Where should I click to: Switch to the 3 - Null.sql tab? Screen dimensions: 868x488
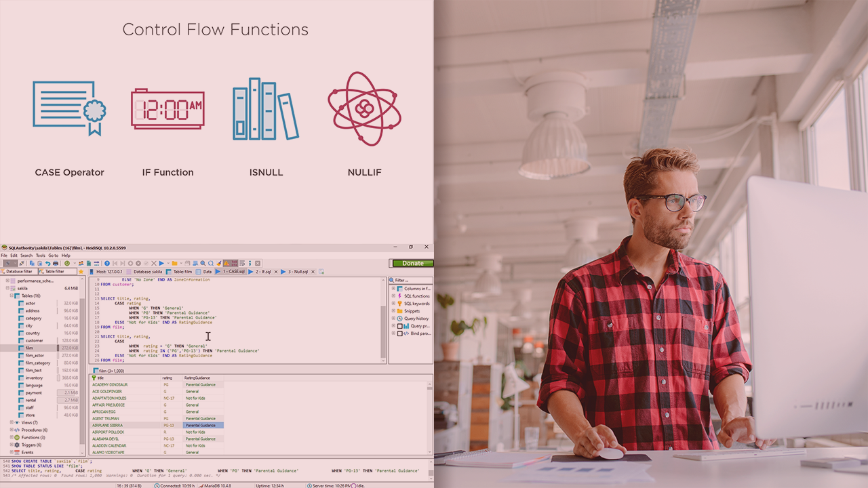pos(297,271)
